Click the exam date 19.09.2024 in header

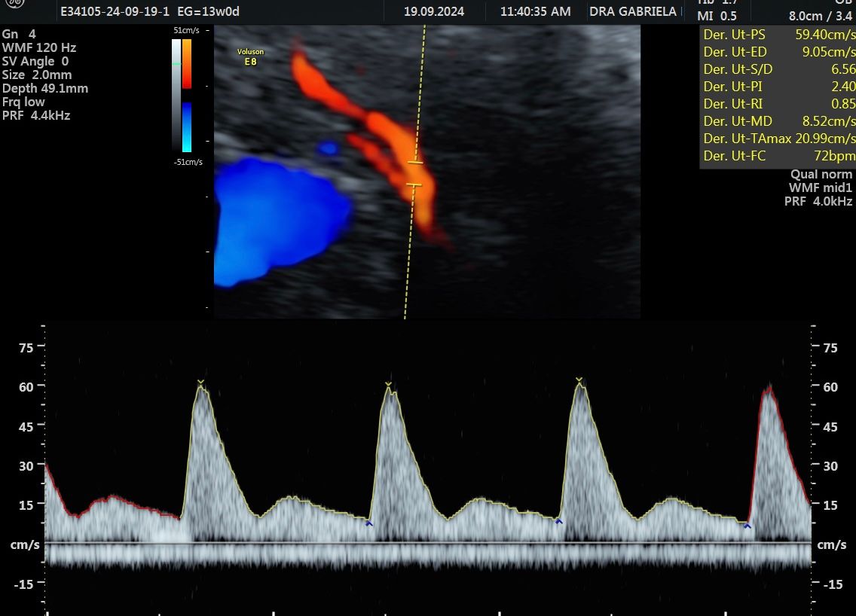click(x=434, y=11)
